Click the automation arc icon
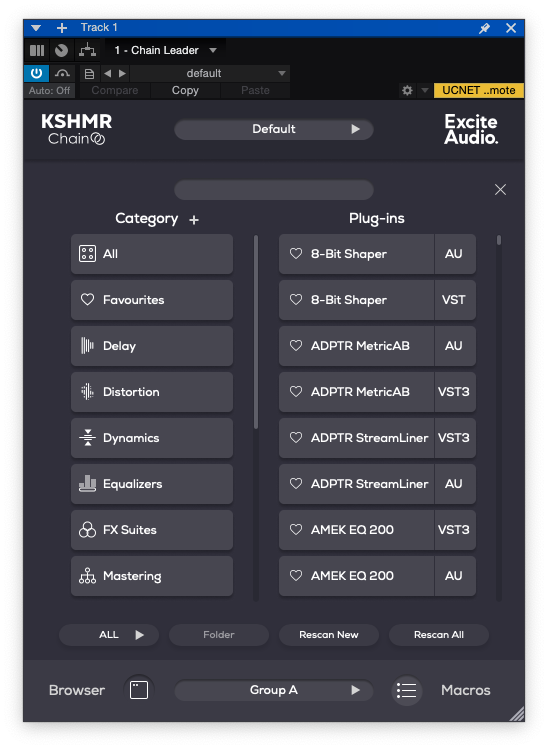548x749 pixels. tap(62, 73)
